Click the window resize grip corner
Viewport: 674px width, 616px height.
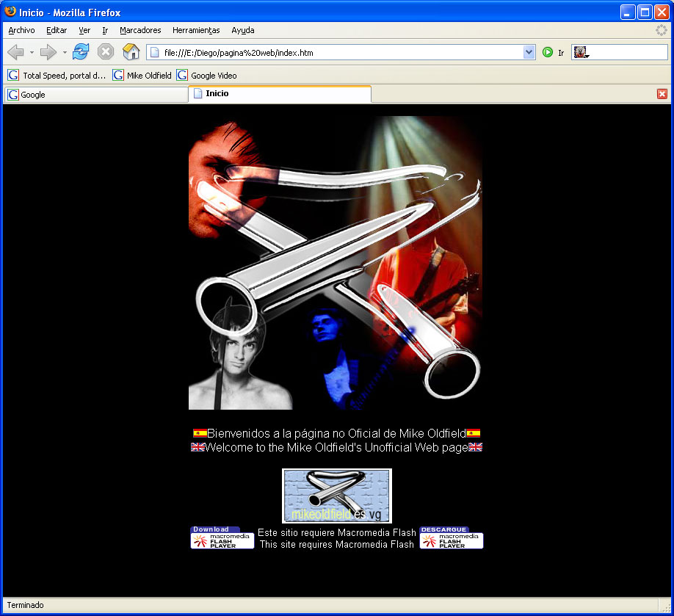point(666,607)
